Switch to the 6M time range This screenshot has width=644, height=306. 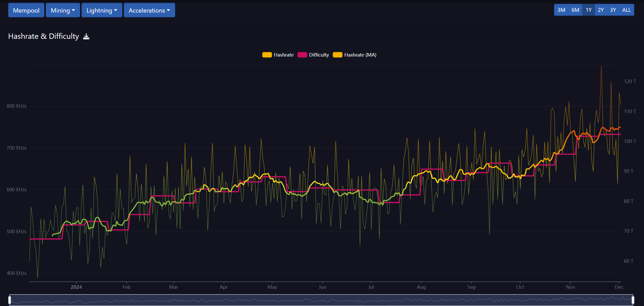[575, 10]
